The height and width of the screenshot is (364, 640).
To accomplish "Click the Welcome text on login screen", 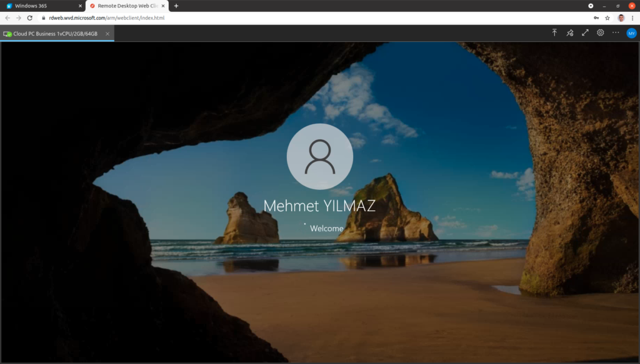I will point(326,229).
